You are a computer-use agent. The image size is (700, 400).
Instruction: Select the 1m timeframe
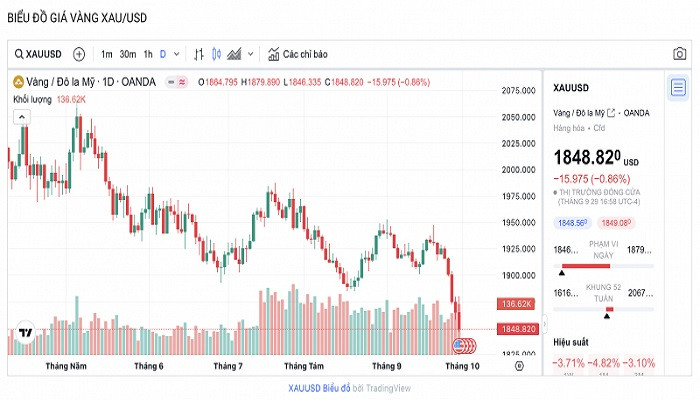(106, 54)
